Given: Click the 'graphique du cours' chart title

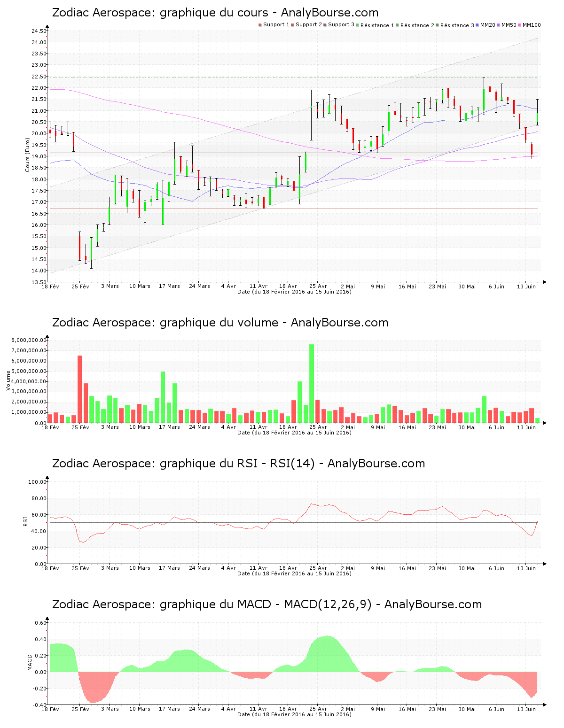Looking at the screenshot, I should (x=215, y=13).
